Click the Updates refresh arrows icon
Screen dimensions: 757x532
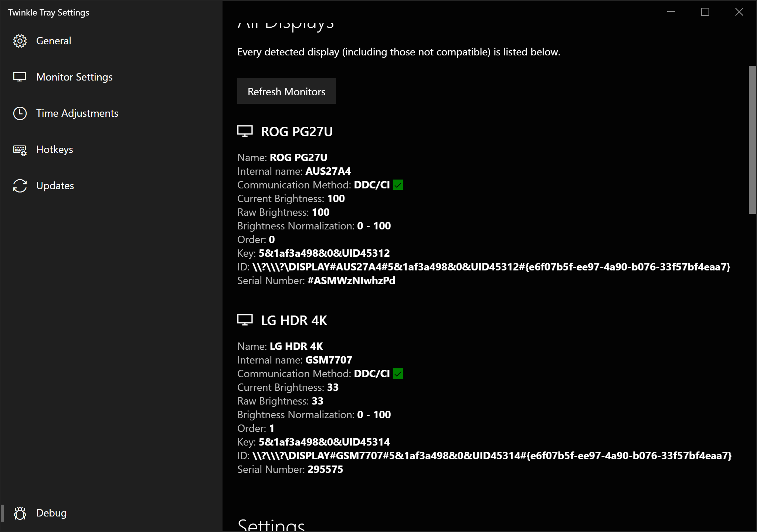(x=20, y=186)
